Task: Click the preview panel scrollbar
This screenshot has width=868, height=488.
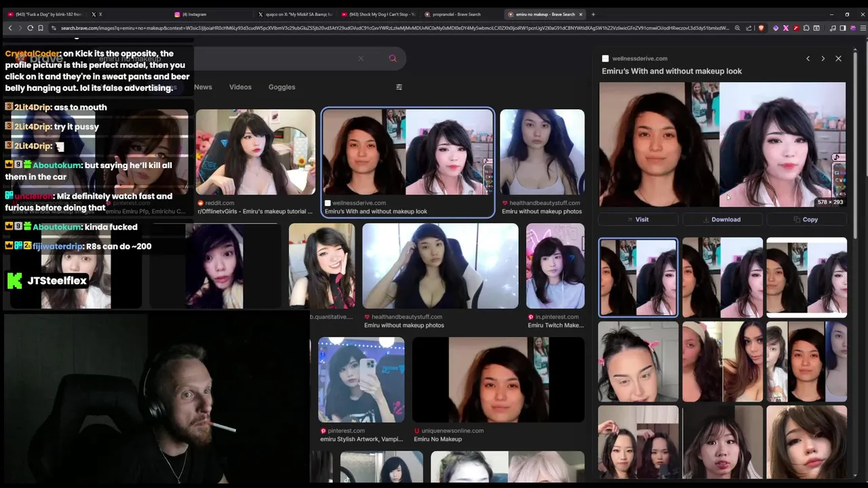Action: tap(856, 146)
